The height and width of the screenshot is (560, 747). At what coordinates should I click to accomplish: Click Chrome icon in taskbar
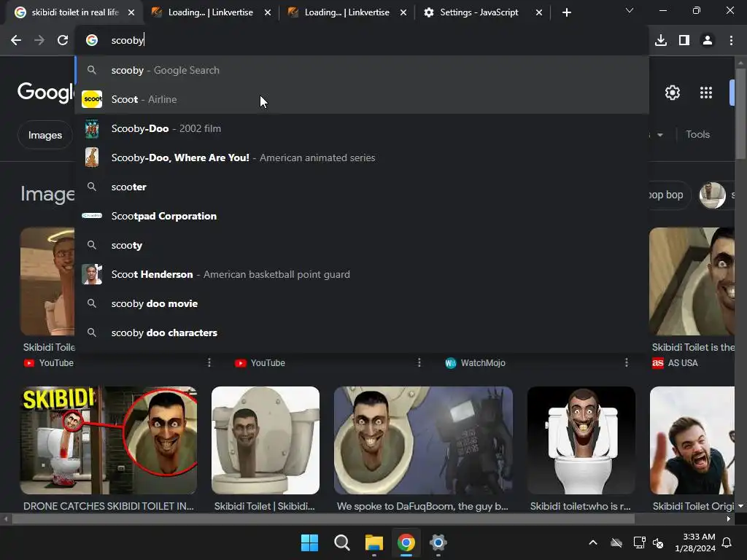coord(406,542)
